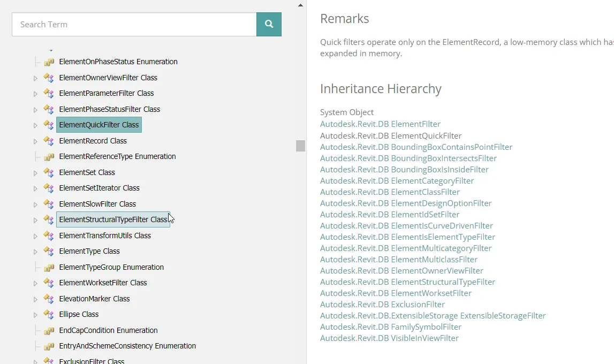The height and width of the screenshot is (364, 614).
Task: Open the FamilySymbolFilter link
Action: click(x=391, y=327)
